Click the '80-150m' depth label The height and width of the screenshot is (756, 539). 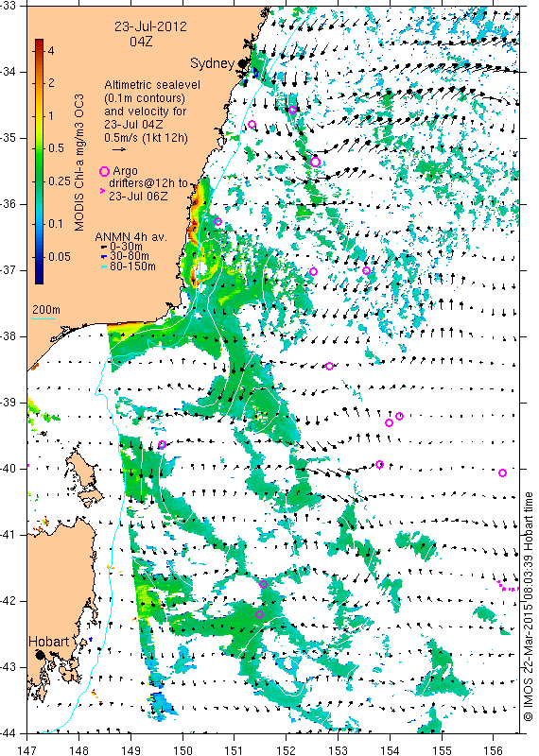point(132,266)
